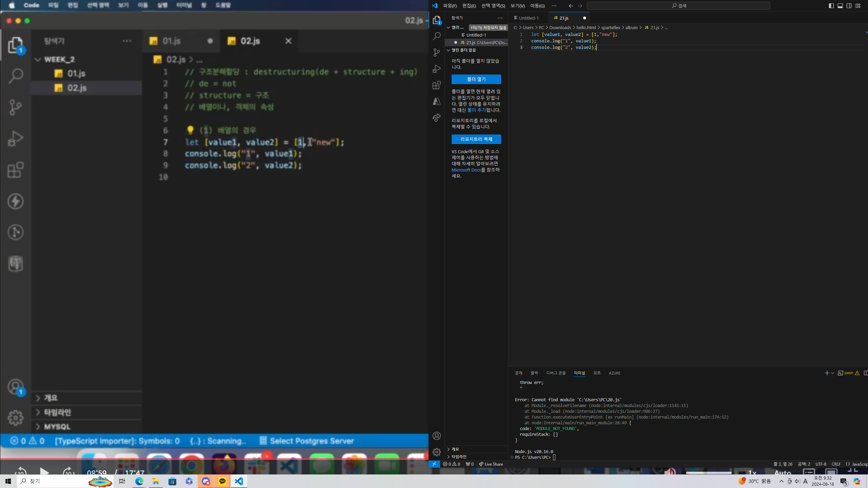Open File Explorer from the Windows taskbar
This screenshot has height=488, width=868.
(156, 481)
